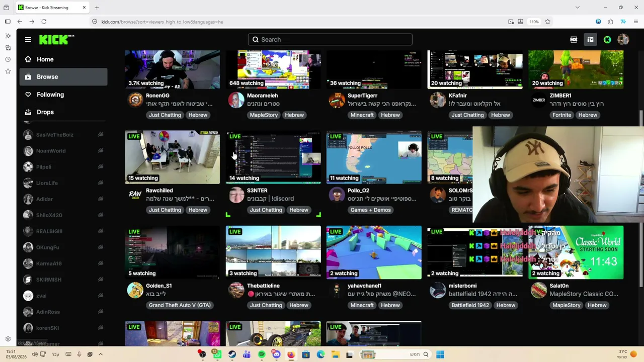Open Rawchilled stream thumbnail
The height and width of the screenshot is (362, 644).
(x=172, y=157)
